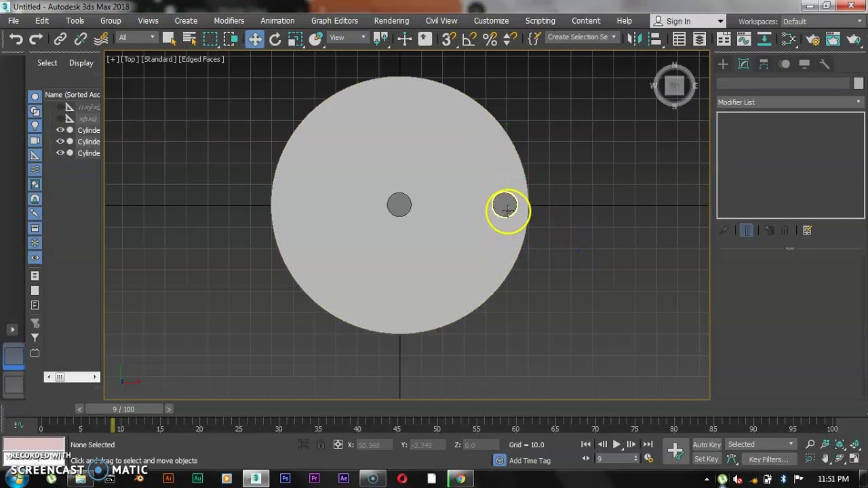Screen dimensions: 868x488
Task: Open the Customize menu
Action: (491, 21)
